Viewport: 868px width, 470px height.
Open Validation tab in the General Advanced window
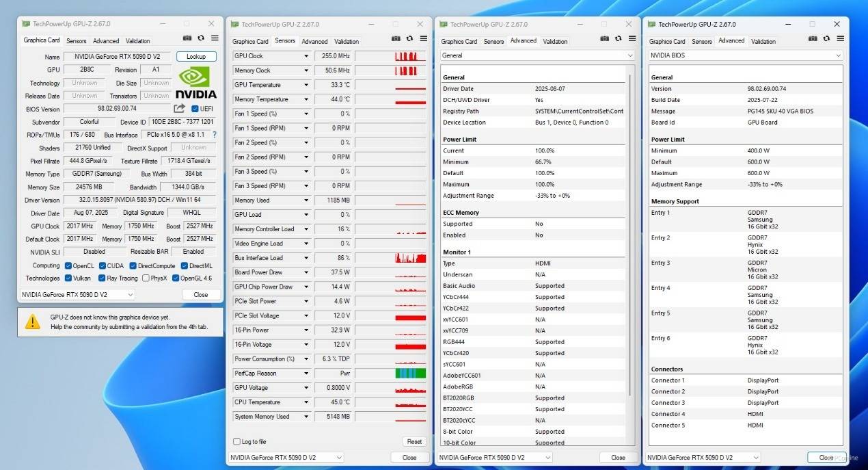click(555, 42)
